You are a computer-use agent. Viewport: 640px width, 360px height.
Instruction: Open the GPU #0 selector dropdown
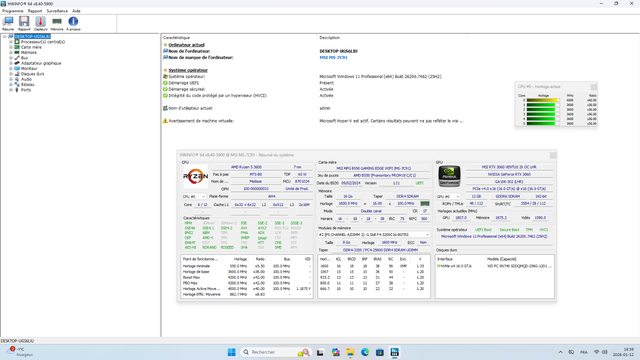[448, 197]
